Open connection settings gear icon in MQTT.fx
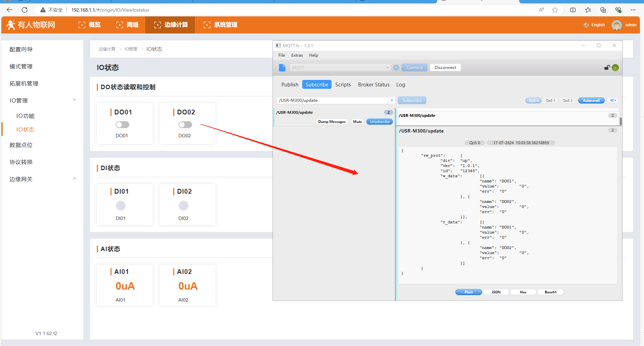The height and width of the screenshot is (346, 644). (396, 68)
